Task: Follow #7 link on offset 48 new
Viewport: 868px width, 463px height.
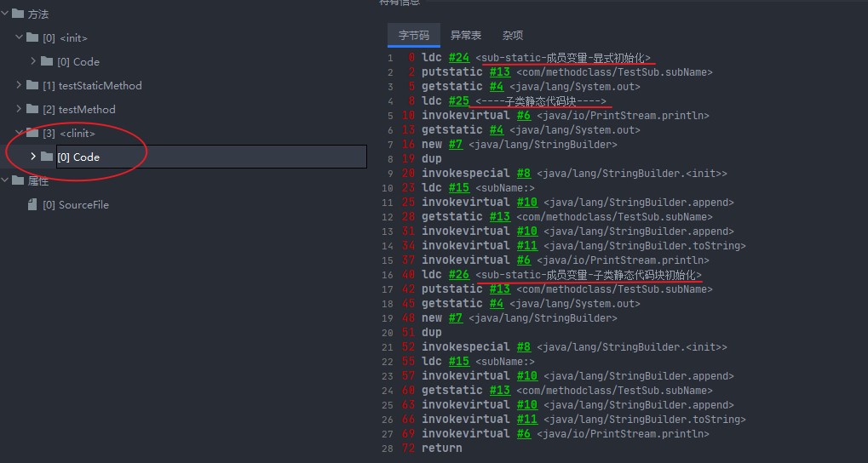Action: tap(456, 317)
